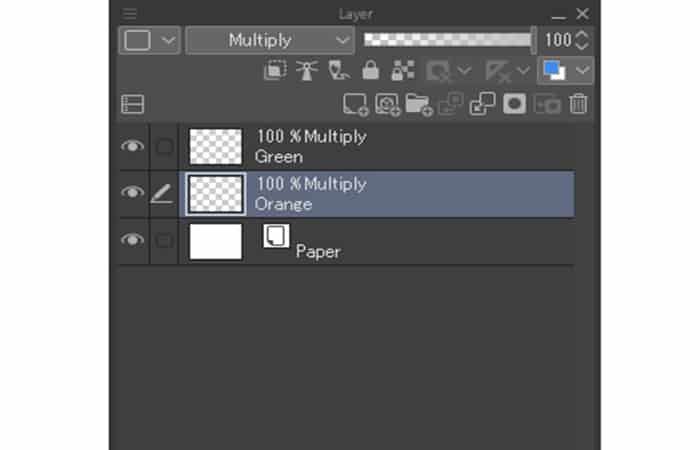This screenshot has height=450, width=700.
Task: Click the Set Ruler Visibility icon
Action: (498, 71)
